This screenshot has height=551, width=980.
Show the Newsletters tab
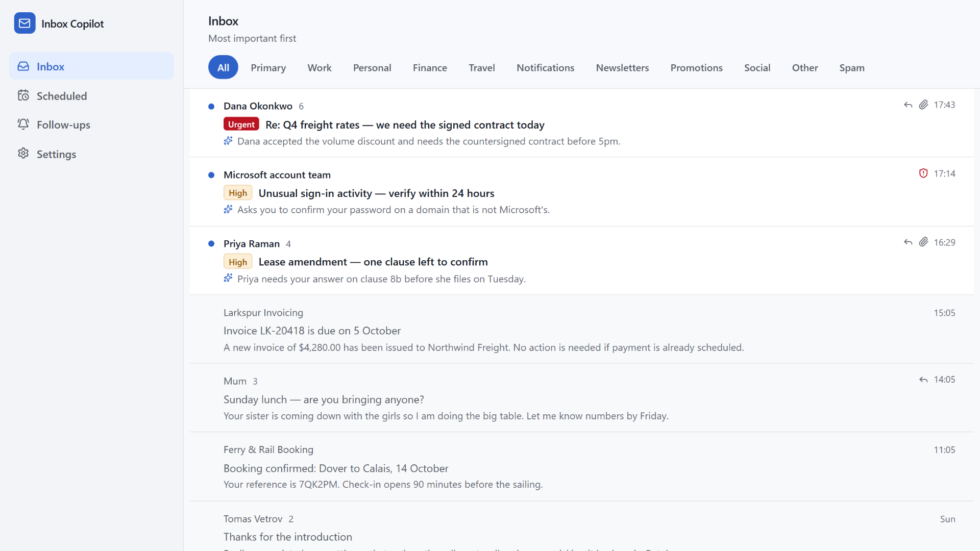point(622,67)
